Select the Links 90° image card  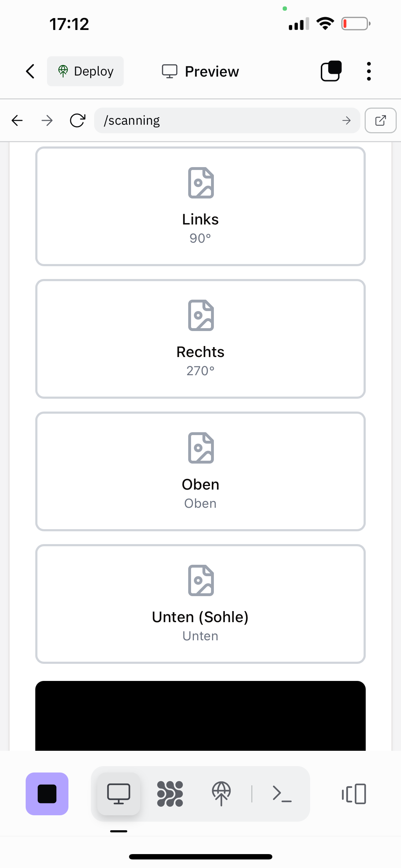pos(200,206)
